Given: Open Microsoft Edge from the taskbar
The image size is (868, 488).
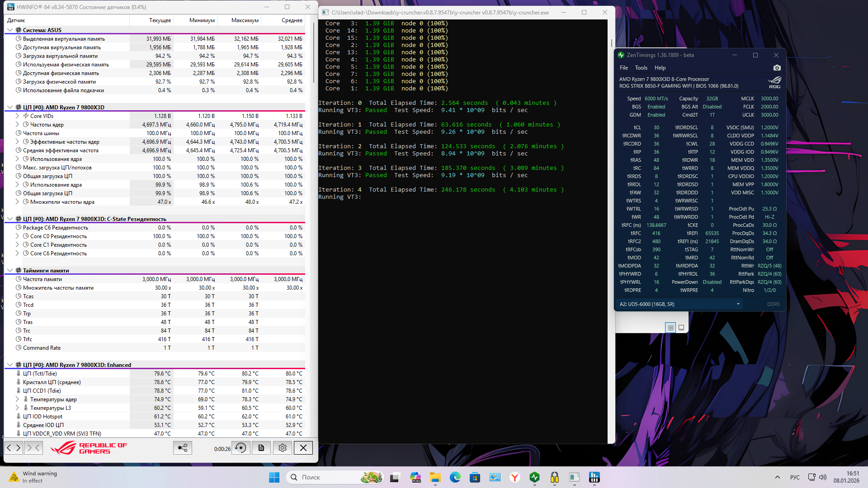Looking at the screenshot, I should point(455,477).
